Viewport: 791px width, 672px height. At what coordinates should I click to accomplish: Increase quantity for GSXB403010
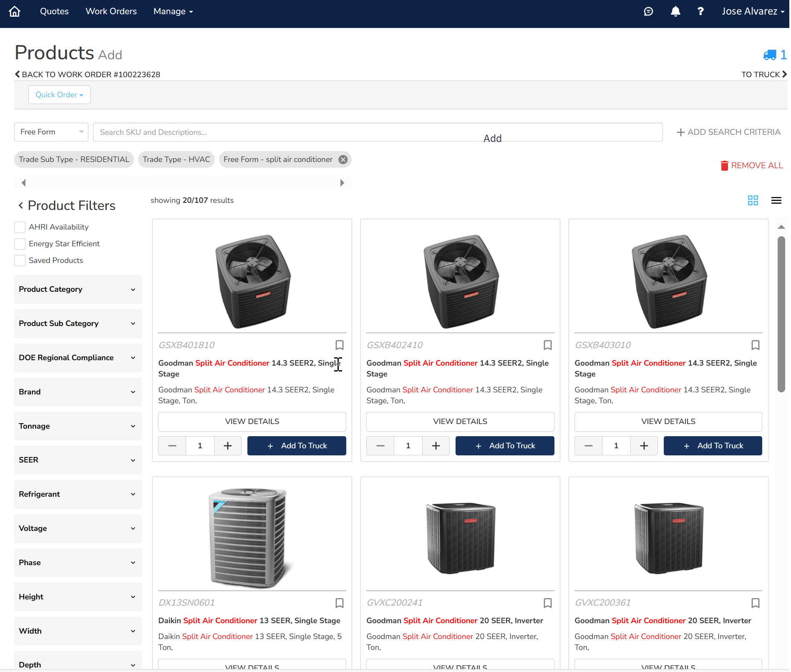pos(644,446)
